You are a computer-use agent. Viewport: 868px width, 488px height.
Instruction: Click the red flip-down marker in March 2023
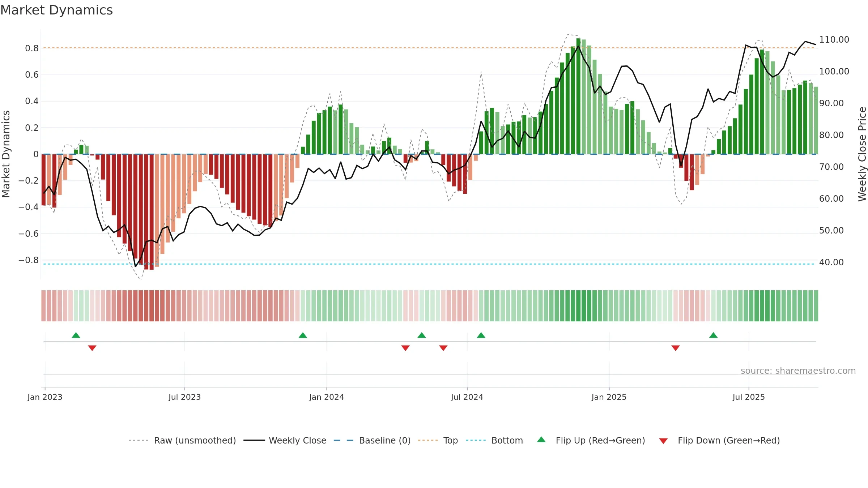coord(92,348)
